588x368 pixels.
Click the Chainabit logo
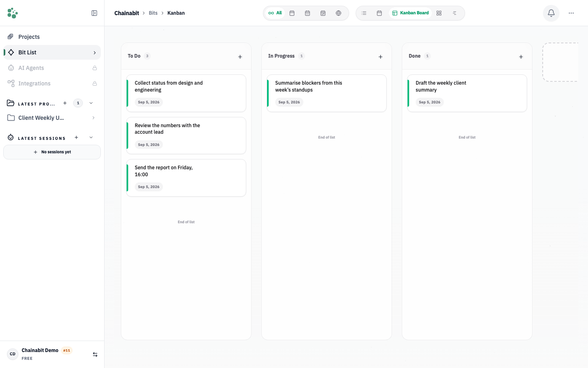click(x=13, y=13)
